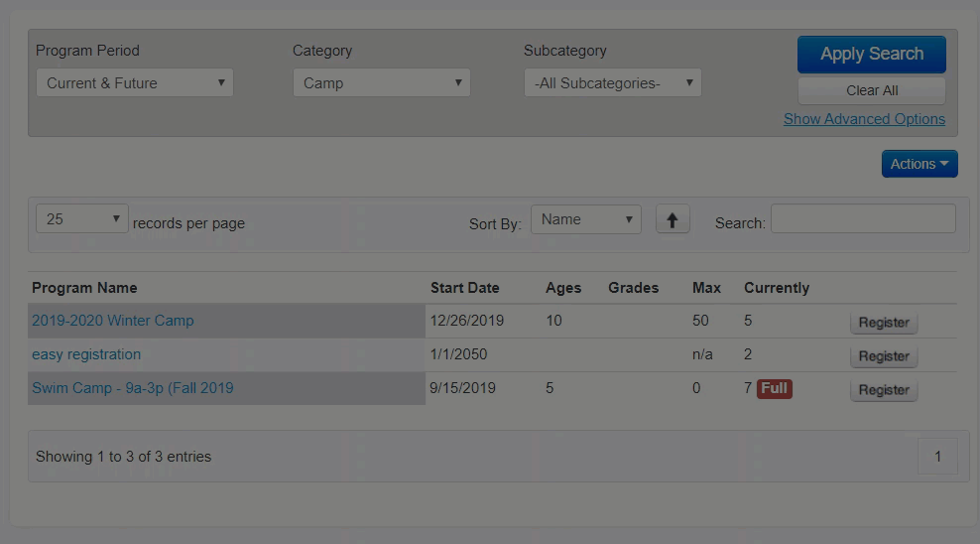The image size is (980, 544).
Task: Open the 2019-2020 Winter Camp program link
Action: point(113,321)
